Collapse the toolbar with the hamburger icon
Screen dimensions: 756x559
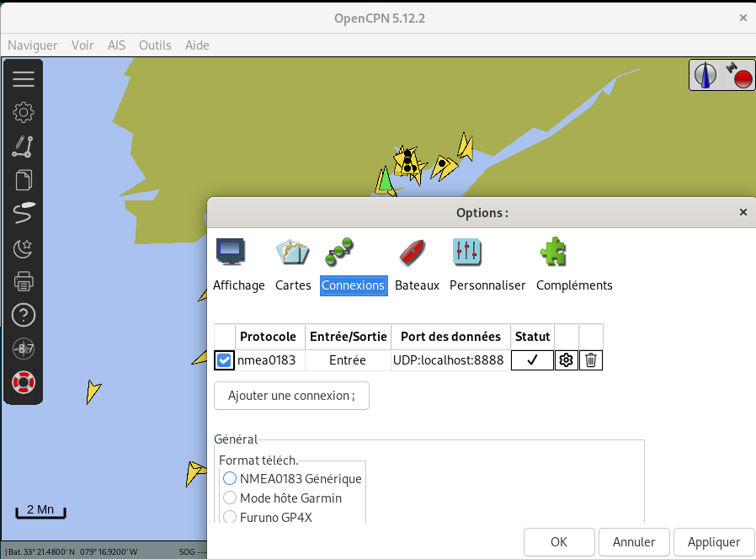tap(23, 78)
